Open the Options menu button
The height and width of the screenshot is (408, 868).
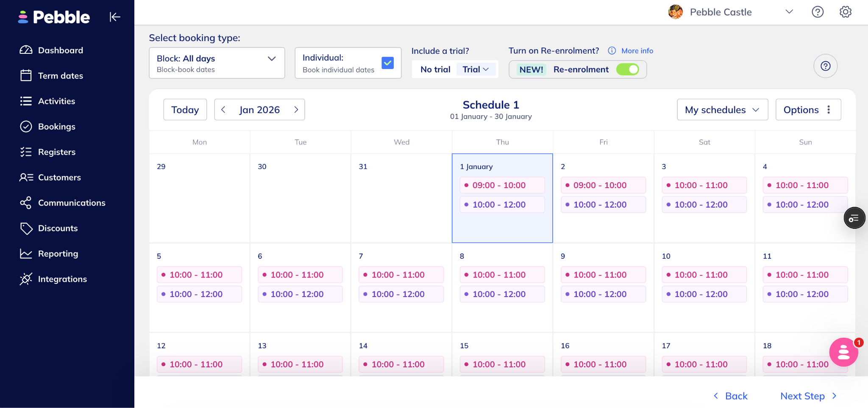[808, 110]
